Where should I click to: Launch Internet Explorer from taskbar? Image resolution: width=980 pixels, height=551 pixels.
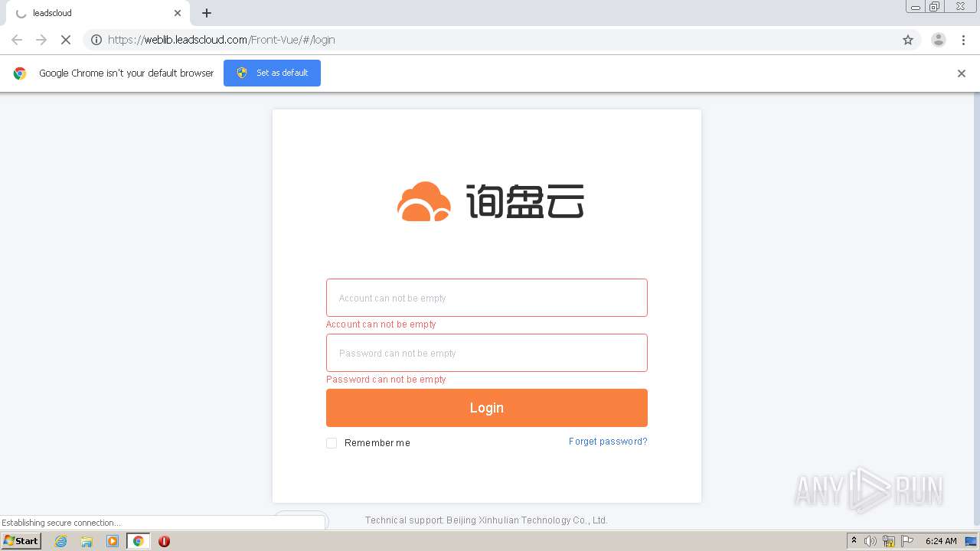click(61, 541)
